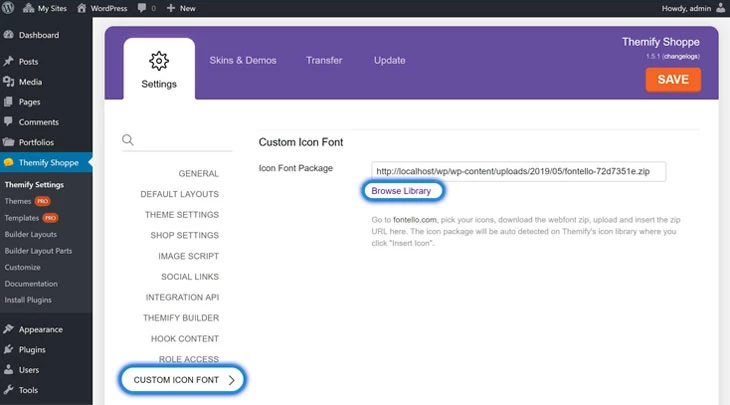This screenshot has width=730, height=405.
Task: Select Themify Shoppe in sidebar
Action: pyautogui.click(x=48, y=162)
